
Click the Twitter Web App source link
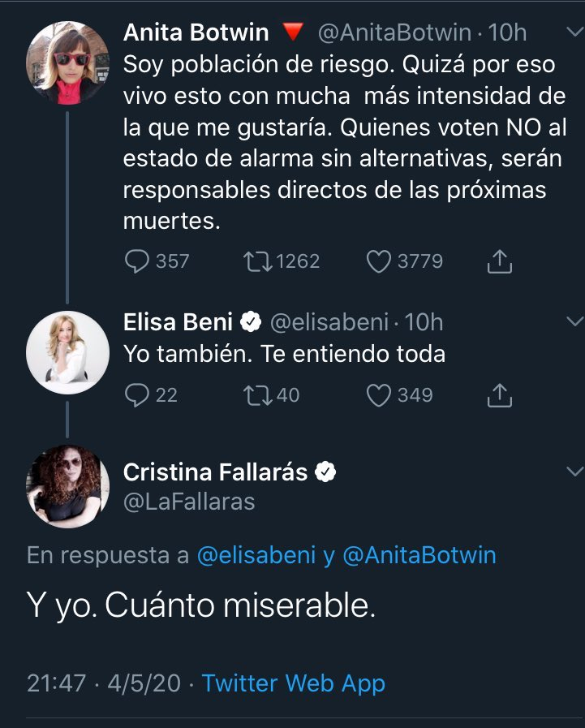pyautogui.click(x=294, y=683)
